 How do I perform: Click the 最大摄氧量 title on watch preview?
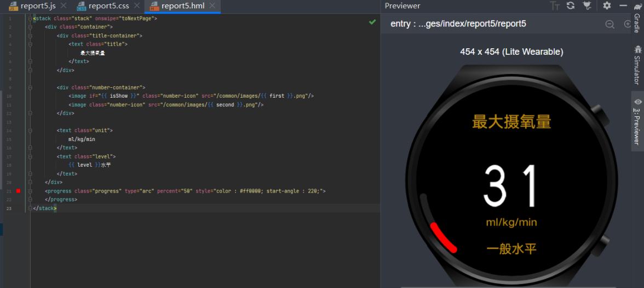click(511, 122)
